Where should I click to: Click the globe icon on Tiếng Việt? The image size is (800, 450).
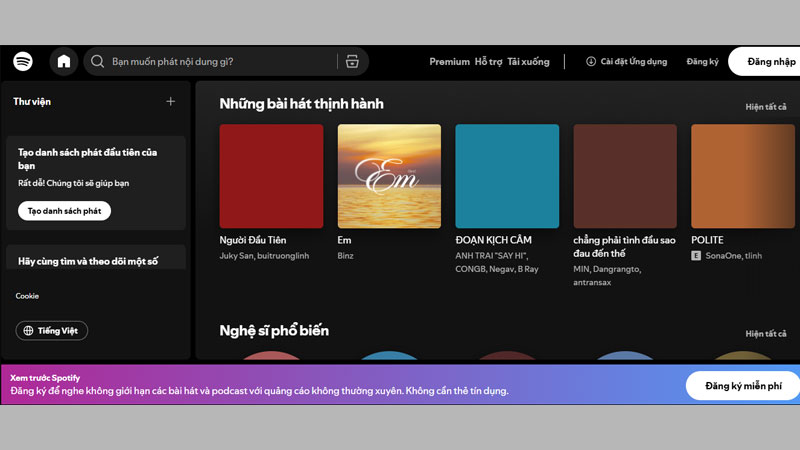[27, 331]
